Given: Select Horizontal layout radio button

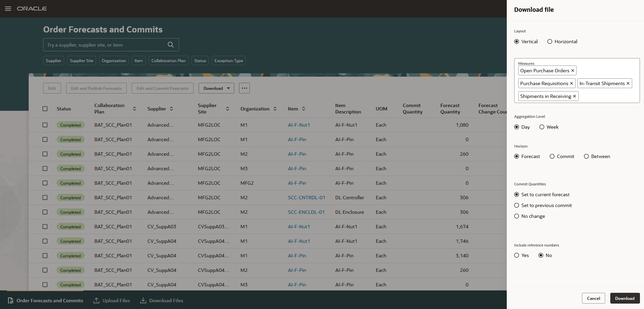Looking at the screenshot, I should pos(550,42).
